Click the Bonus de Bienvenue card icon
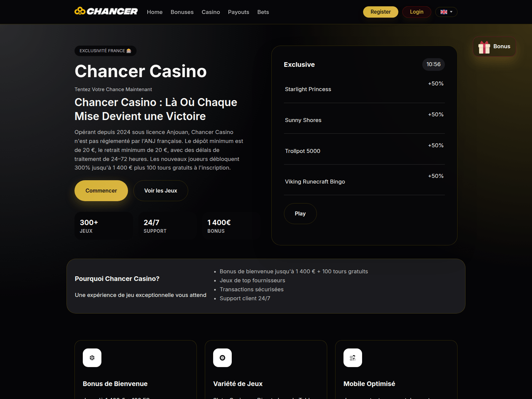Viewport: 532px width, 399px height. pyautogui.click(x=92, y=358)
